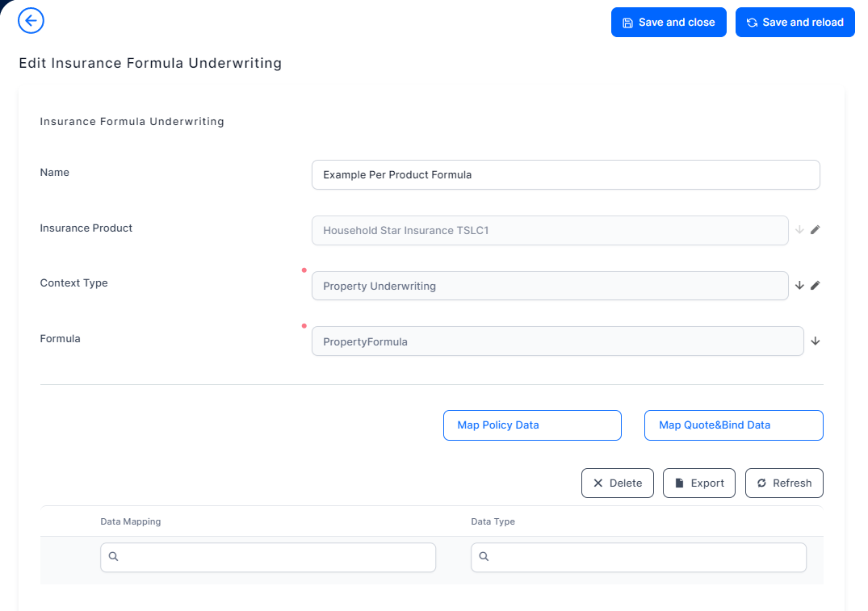Click the Property Underwriting field
Image resolution: width=868 pixels, height=611 pixels.
point(549,286)
